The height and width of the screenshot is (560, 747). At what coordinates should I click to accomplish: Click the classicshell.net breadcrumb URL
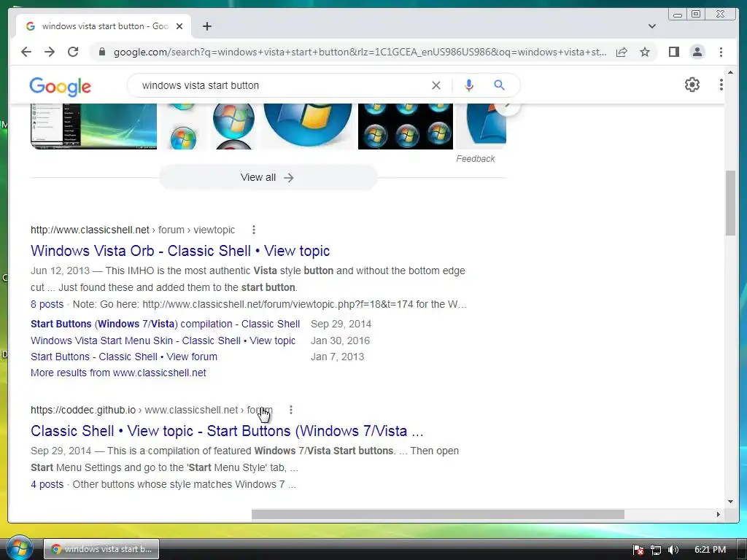[x=133, y=230]
